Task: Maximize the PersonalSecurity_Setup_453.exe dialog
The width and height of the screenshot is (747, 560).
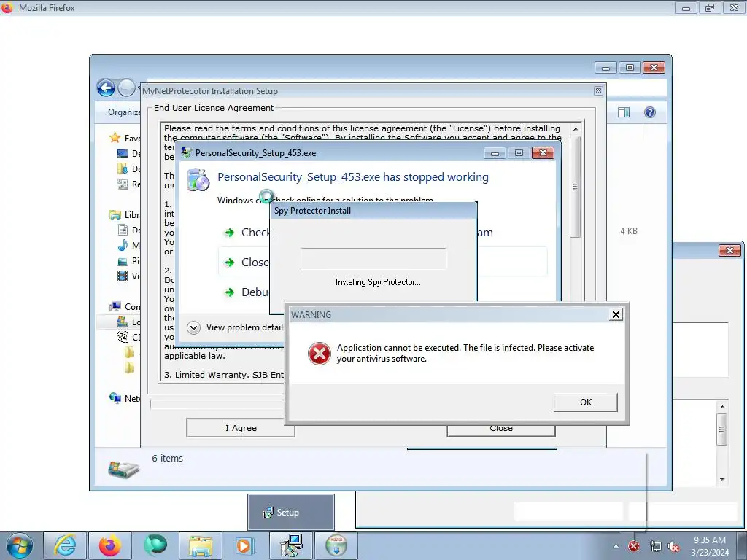Action: click(519, 153)
